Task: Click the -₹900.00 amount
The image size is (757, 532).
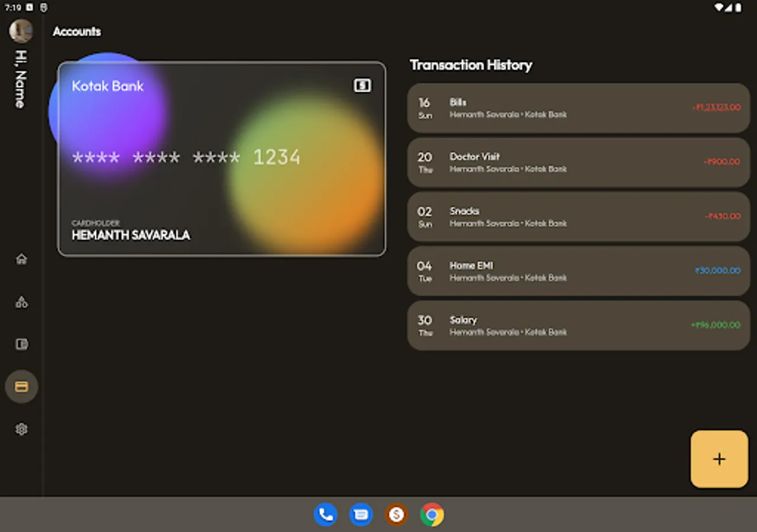Action: [722, 162]
